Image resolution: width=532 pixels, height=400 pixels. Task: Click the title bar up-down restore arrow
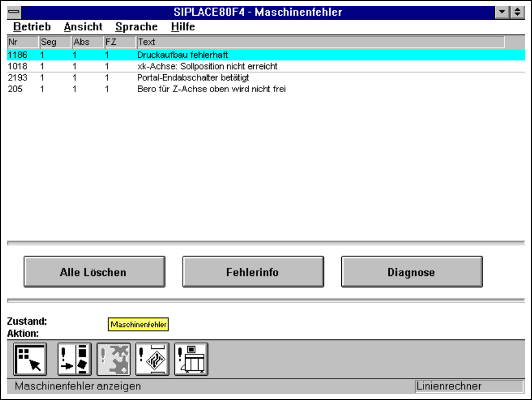click(x=517, y=12)
